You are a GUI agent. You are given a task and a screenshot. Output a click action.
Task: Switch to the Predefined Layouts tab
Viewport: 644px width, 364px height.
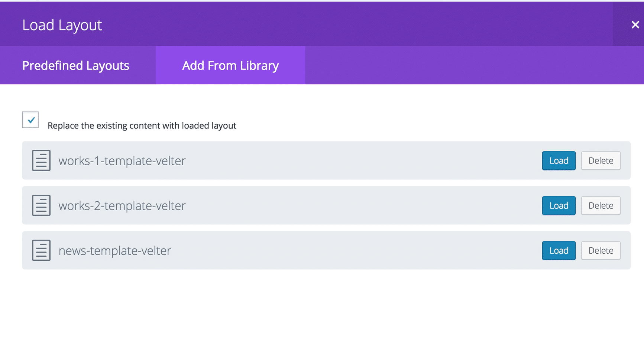click(76, 65)
